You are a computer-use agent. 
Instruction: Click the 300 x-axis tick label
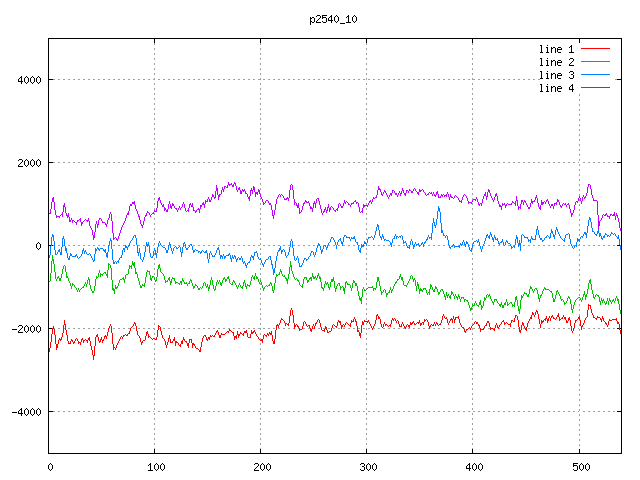pyautogui.click(x=367, y=466)
